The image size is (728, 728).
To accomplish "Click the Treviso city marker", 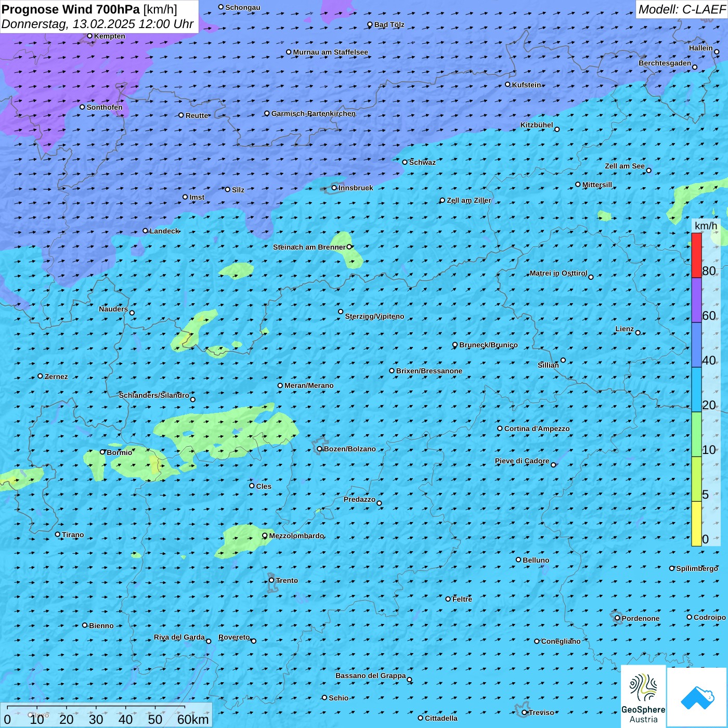I will coord(525,712).
